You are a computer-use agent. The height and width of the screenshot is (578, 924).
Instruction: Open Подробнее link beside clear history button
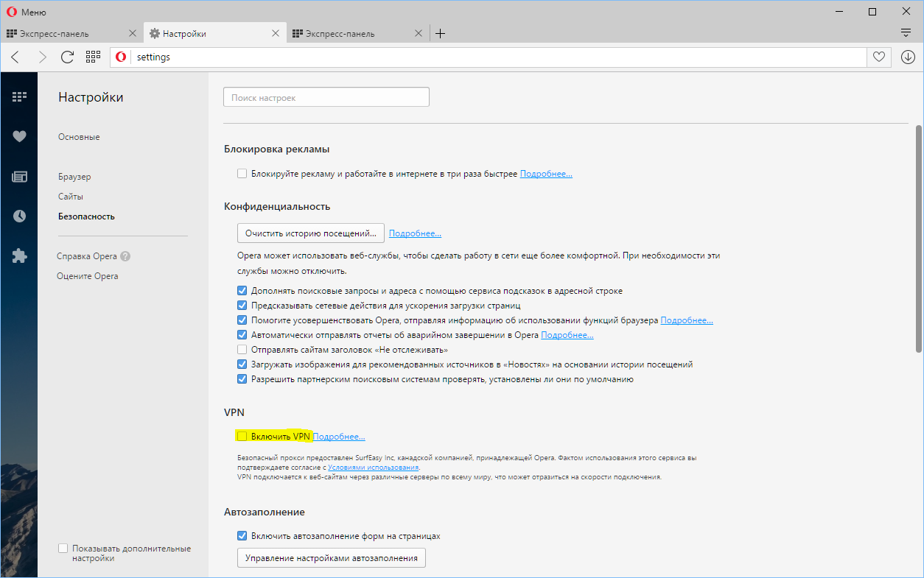coord(415,233)
